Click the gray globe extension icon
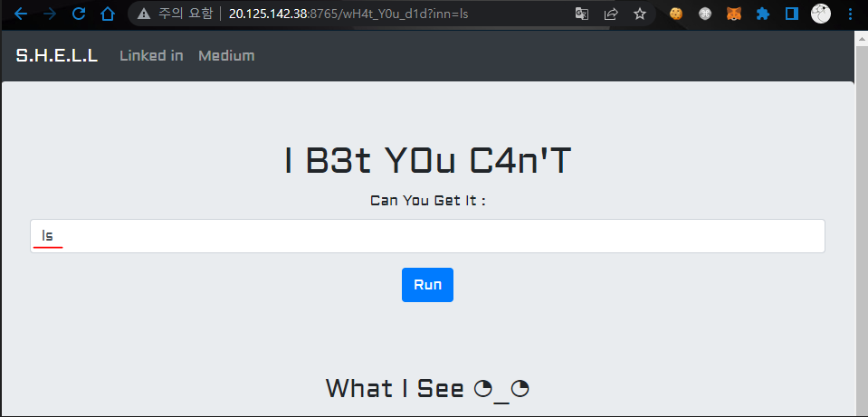The height and width of the screenshot is (417, 868). click(705, 14)
